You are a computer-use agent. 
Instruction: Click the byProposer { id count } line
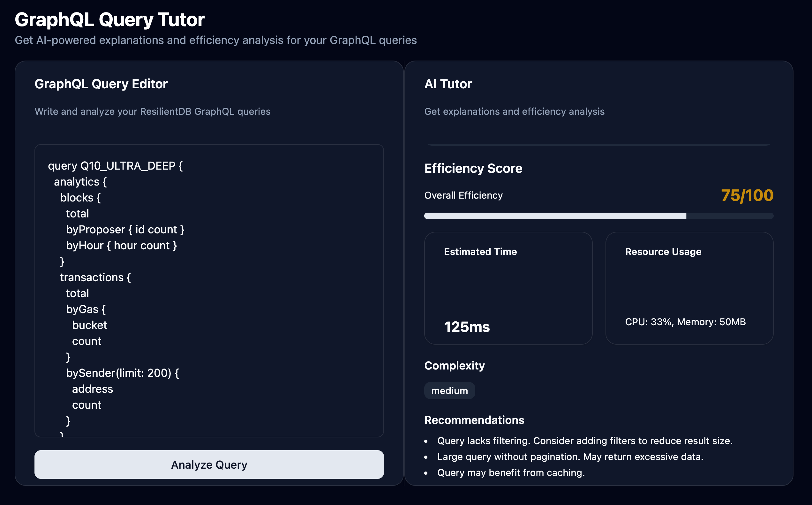point(125,230)
